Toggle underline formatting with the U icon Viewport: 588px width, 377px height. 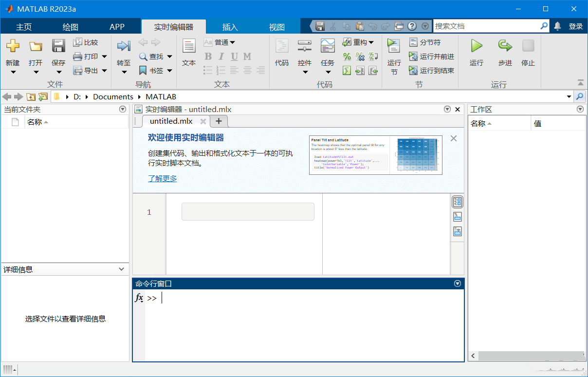234,57
